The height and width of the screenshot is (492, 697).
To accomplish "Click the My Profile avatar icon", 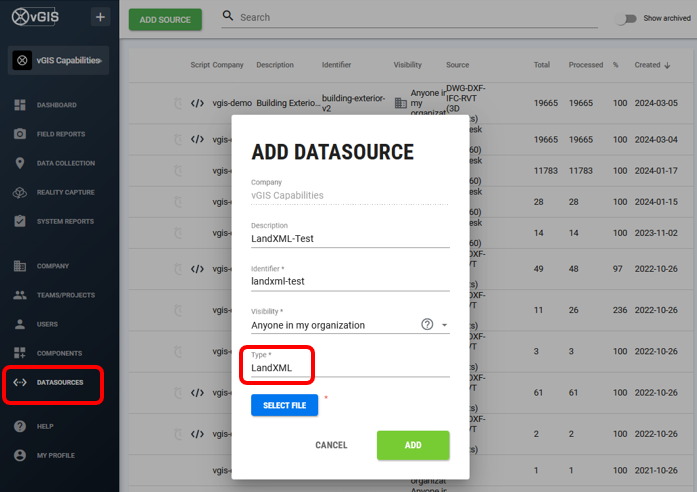I will (20, 455).
